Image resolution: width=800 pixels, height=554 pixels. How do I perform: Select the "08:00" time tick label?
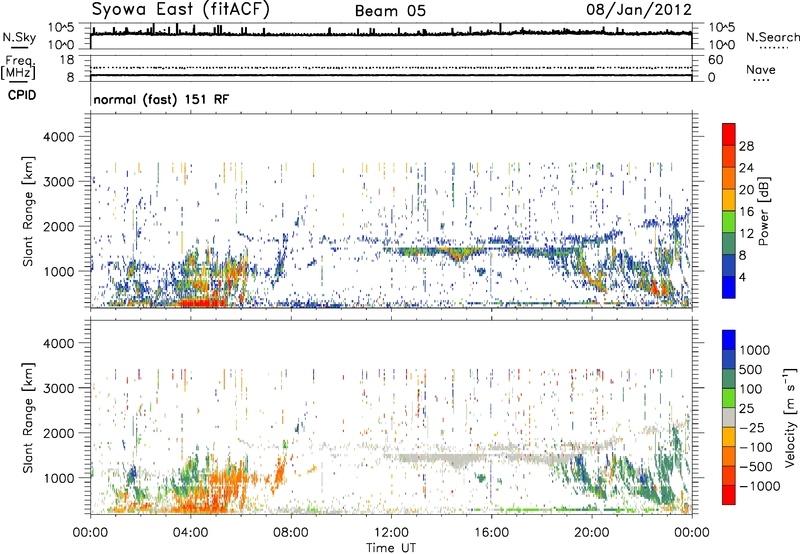(291, 533)
